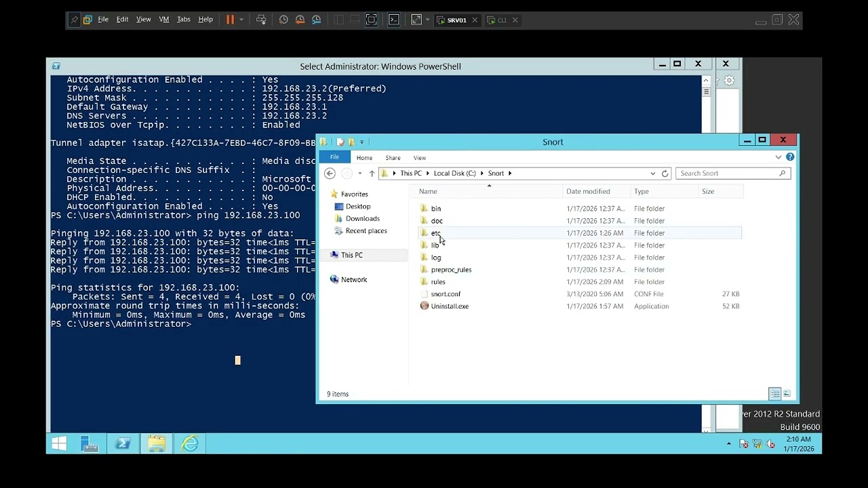Click the Explorer up-one-level arrow

(x=372, y=174)
